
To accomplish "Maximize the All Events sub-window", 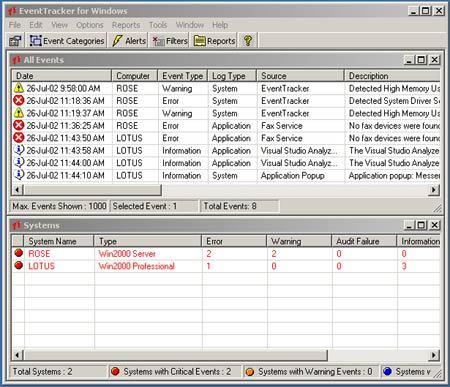I will click(421, 60).
